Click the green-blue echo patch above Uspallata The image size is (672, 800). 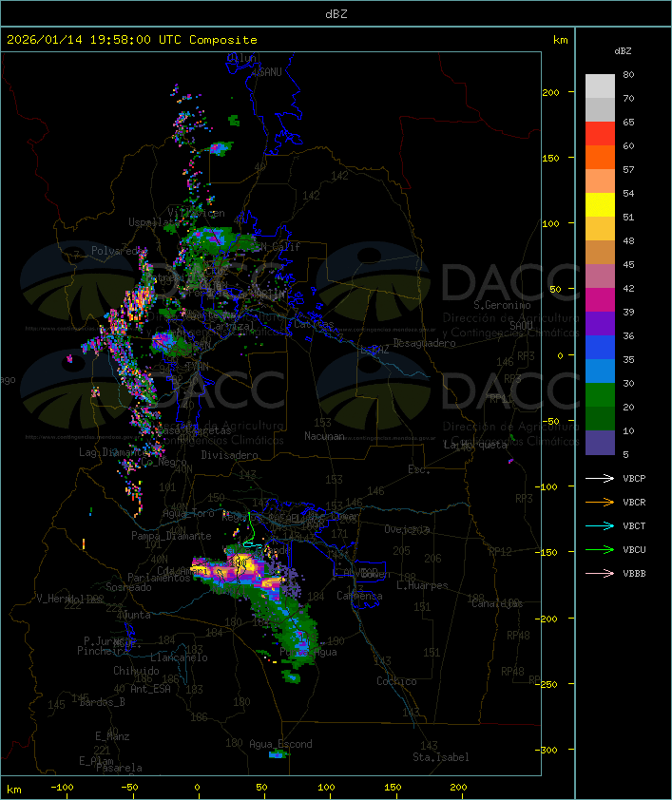[x=221, y=148]
